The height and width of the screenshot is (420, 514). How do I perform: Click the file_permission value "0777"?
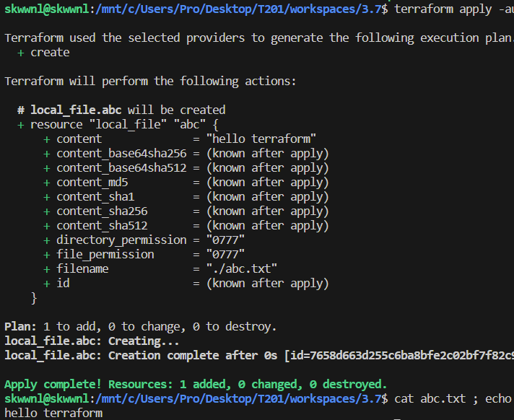point(225,254)
